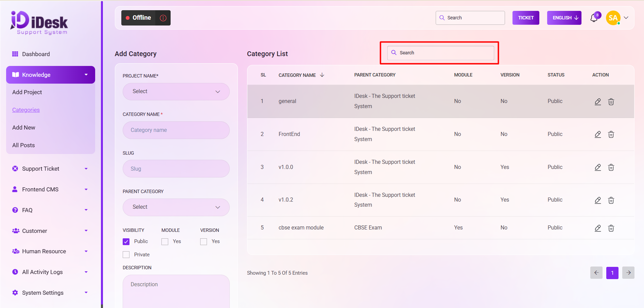Check the Module Yes checkbox
Image resolution: width=644 pixels, height=308 pixels.
pyautogui.click(x=165, y=242)
